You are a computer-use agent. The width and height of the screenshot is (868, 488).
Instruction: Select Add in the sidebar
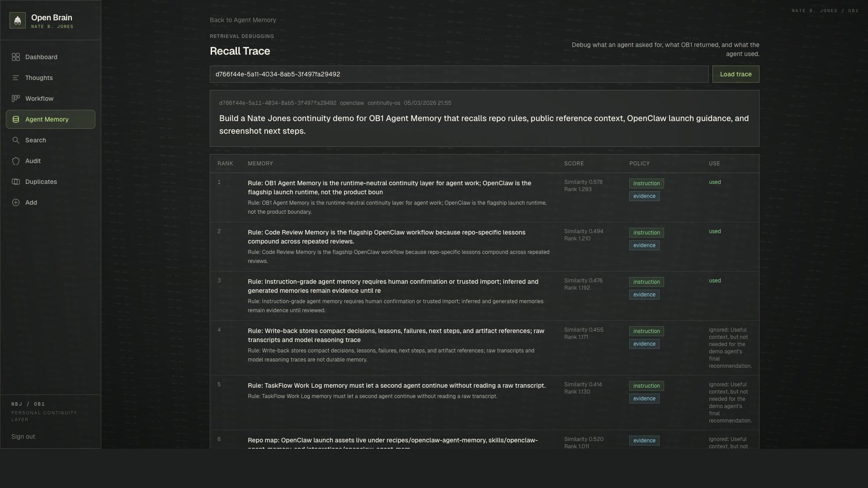pos(51,202)
